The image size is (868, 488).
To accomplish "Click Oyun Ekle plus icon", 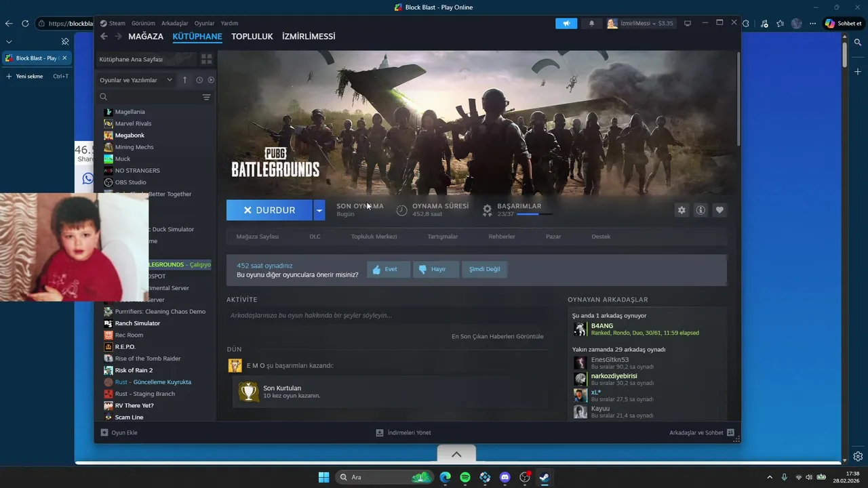I will pos(104,432).
